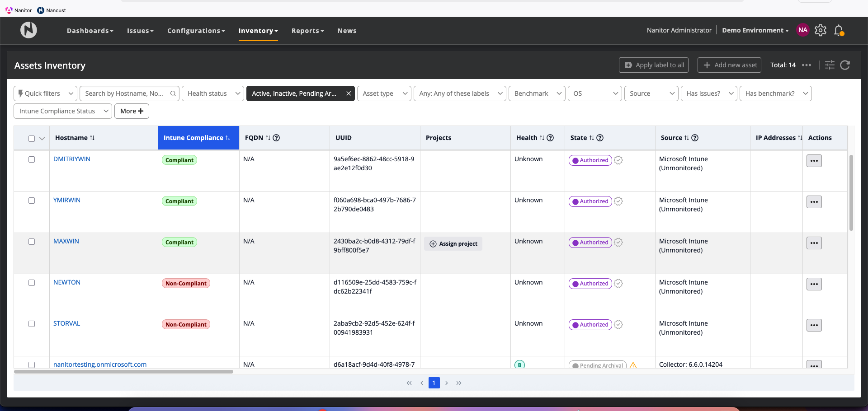Click the Nanitor logo home icon
This screenshot has width=868, height=411.
[x=28, y=30]
